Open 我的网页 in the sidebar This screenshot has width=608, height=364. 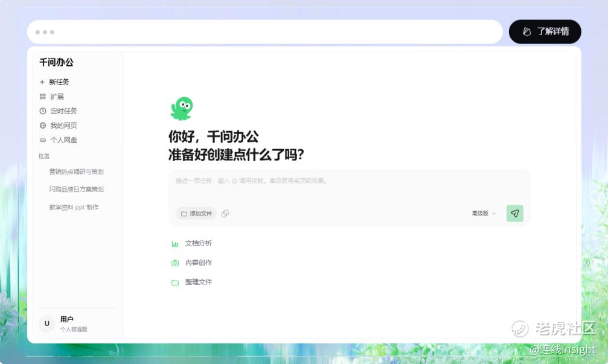tap(63, 126)
